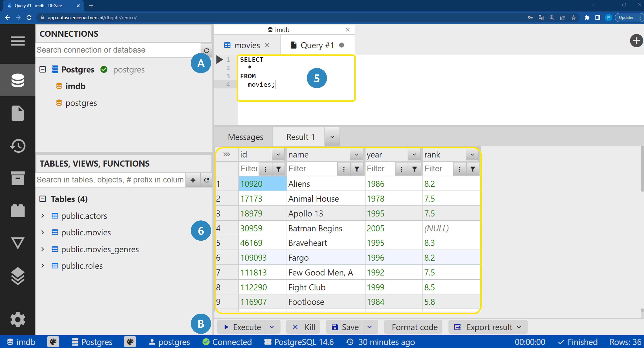Run the query with the gutter play arrow
Screen dimensions: 644x348
[x=219, y=59]
